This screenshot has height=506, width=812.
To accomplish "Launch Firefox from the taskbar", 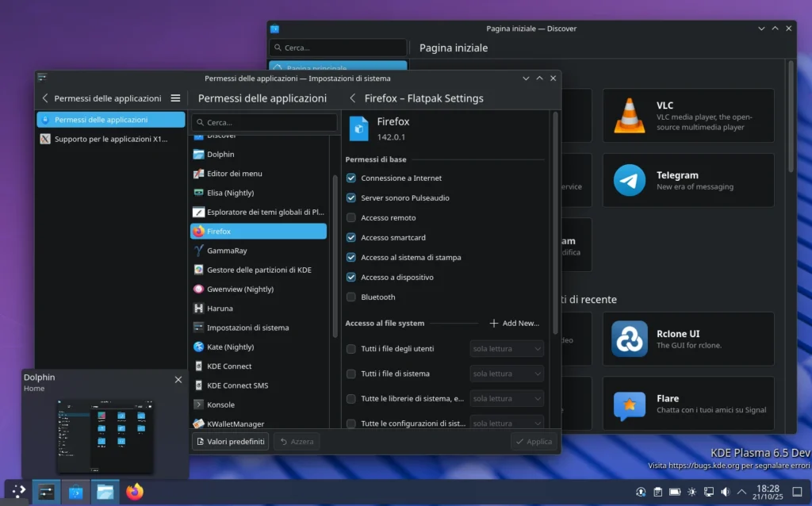I will [135, 492].
